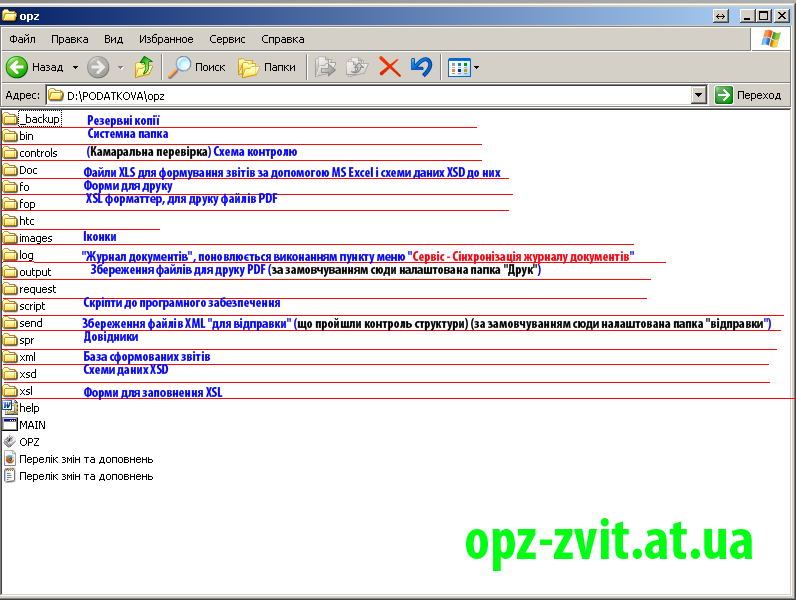The height and width of the screenshot is (600, 796).
Task: Select the htc folder
Action: 18,221
